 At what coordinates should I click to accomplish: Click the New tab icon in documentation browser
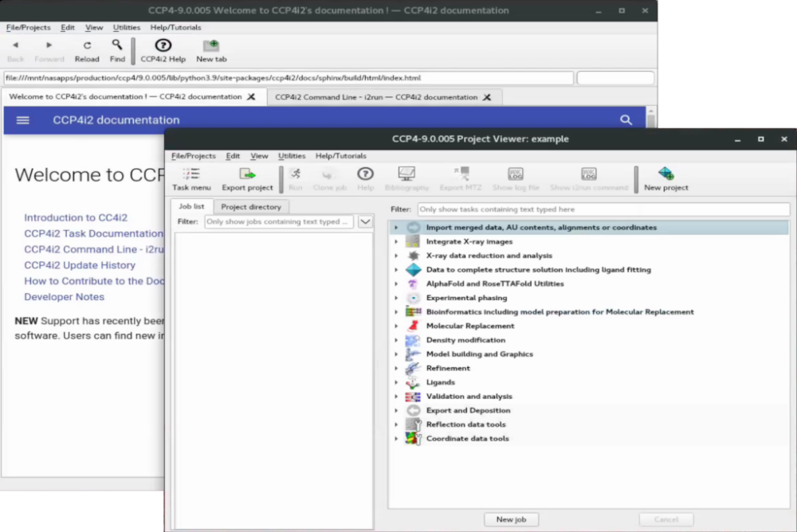click(x=211, y=51)
